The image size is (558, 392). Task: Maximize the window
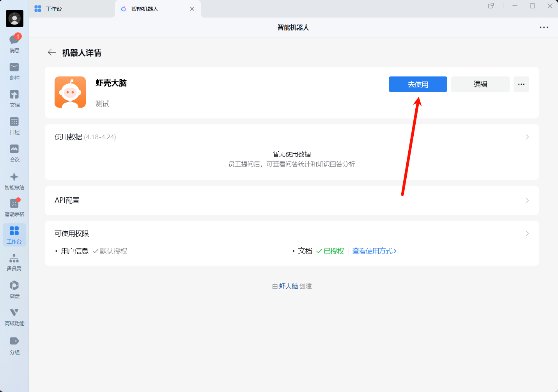(532, 6)
